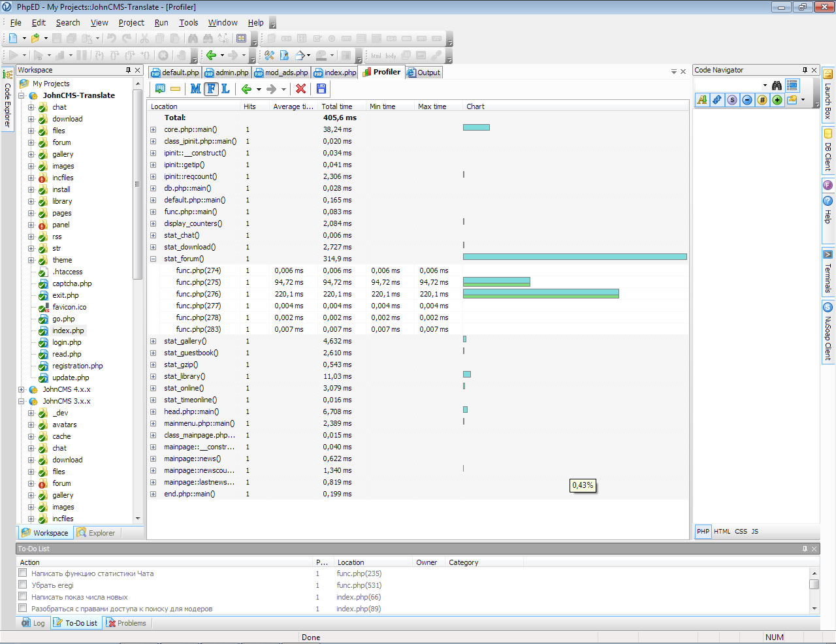
Task: Check the first to-do item about Чата
Action: [23, 573]
